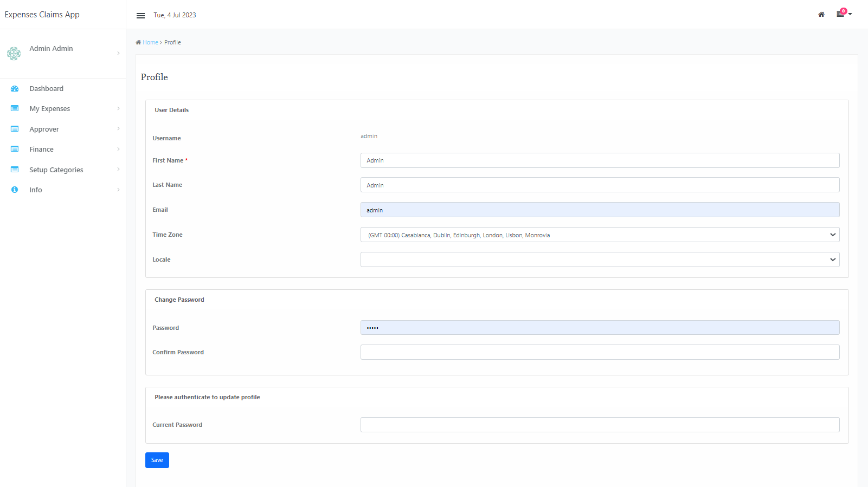This screenshot has height=487, width=868.
Task: Click the Info circle icon
Action: (15, 190)
